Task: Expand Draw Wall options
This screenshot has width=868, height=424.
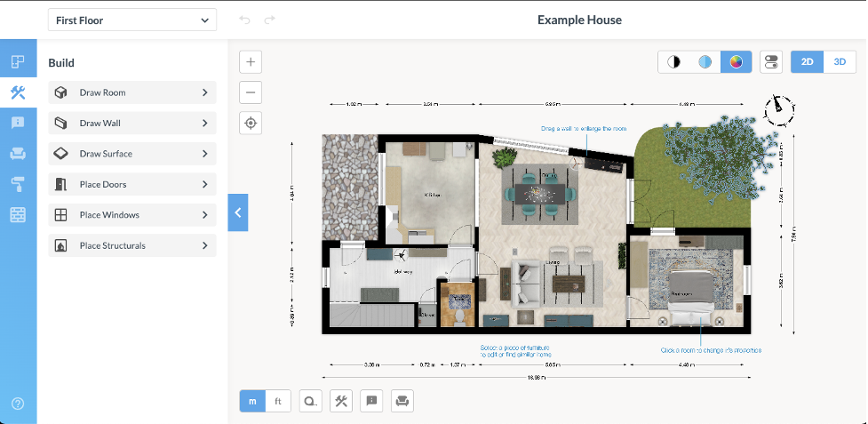Action: (x=132, y=123)
